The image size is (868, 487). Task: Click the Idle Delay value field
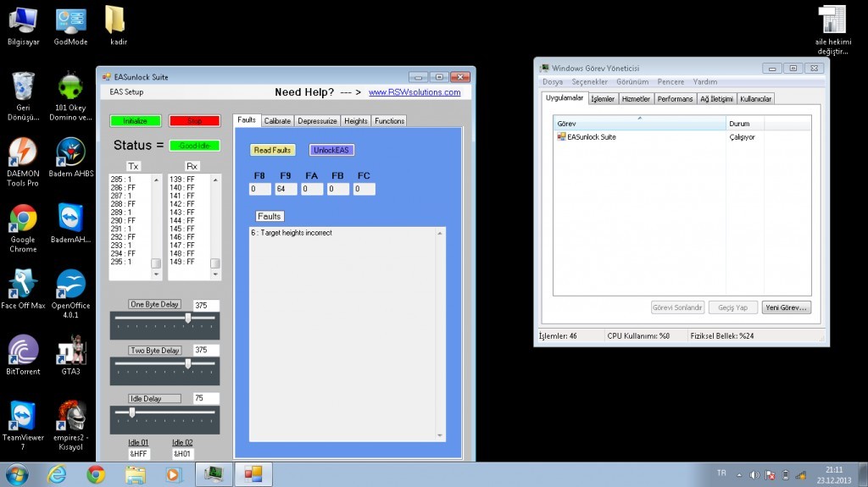click(x=206, y=398)
